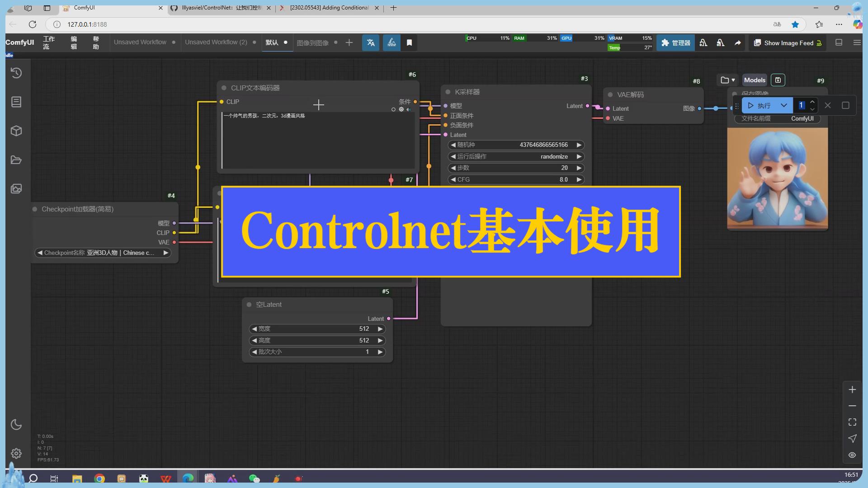This screenshot has width=868, height=488.
Task: Open the queue history sidebar icon
Action: tap(16, 73)
